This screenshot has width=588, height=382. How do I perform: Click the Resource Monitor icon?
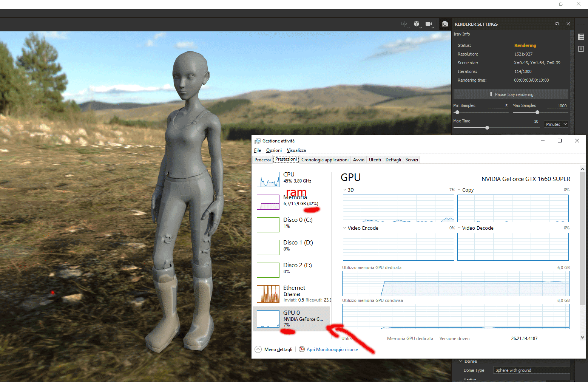pos(302,349)
